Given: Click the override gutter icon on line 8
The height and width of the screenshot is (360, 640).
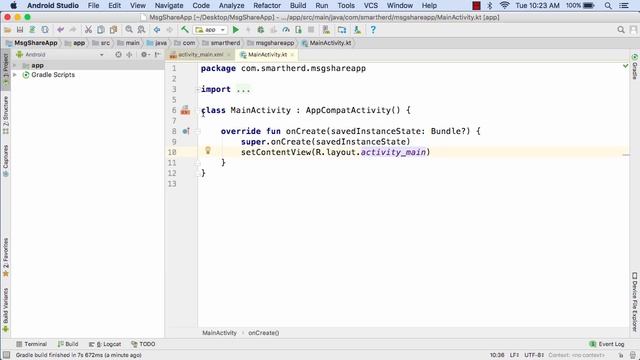Looking at the screenshot, I should click(x=186, y=131).
